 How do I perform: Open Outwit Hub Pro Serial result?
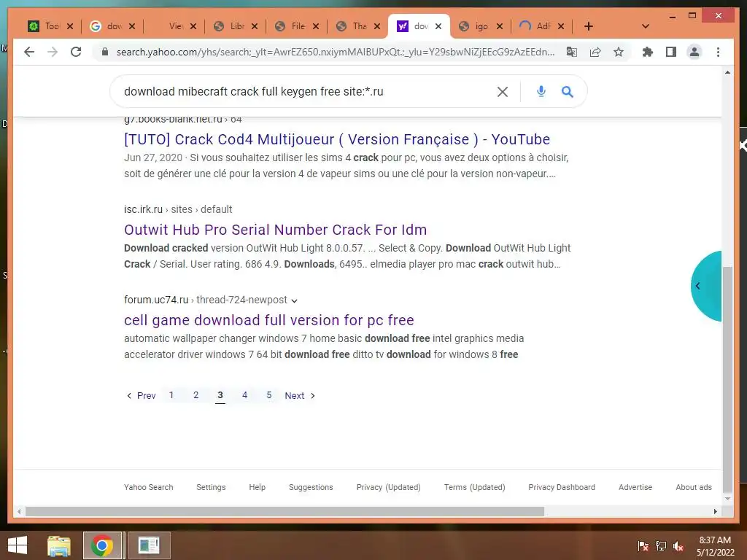click(x=275, y=230)
